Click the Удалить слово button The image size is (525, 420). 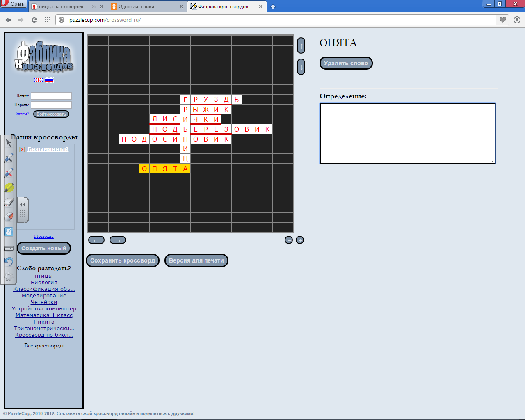coord(346,63)
